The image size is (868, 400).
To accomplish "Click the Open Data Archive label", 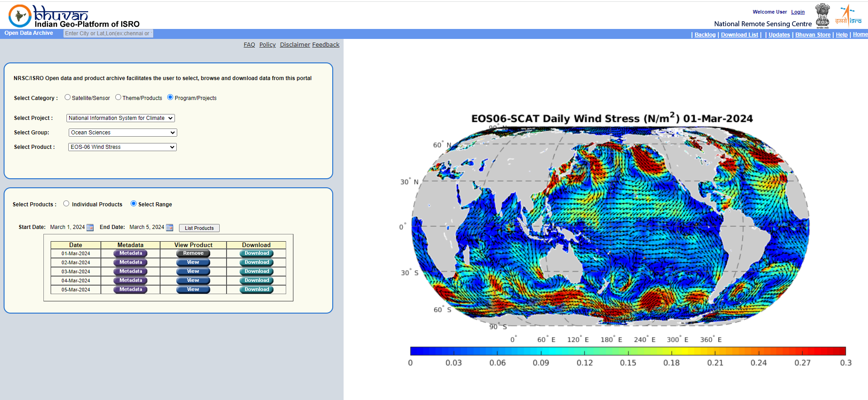I will 28,33.
